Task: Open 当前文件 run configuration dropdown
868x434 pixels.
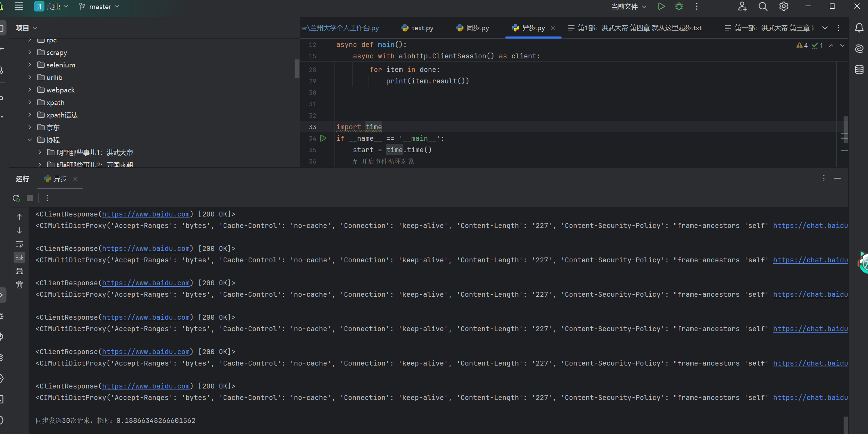Action: 629,6
